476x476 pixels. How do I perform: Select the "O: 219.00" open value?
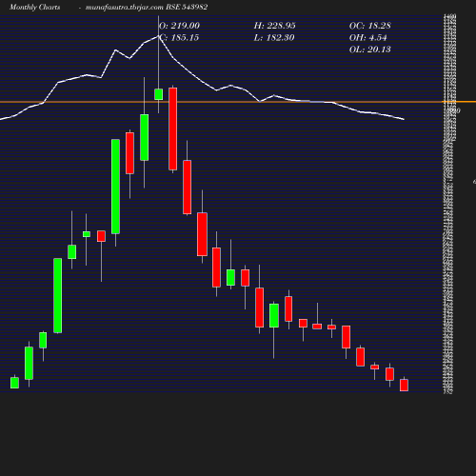point(179,26)
